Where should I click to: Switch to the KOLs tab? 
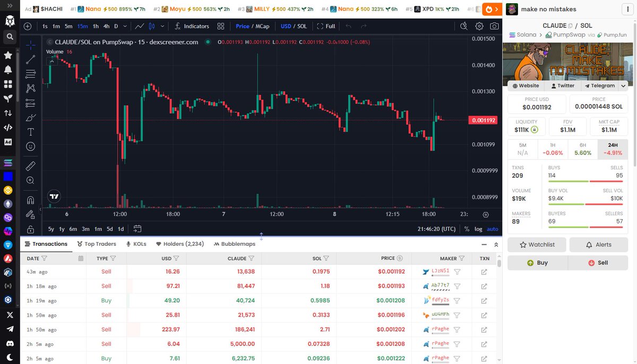point(136,244)
